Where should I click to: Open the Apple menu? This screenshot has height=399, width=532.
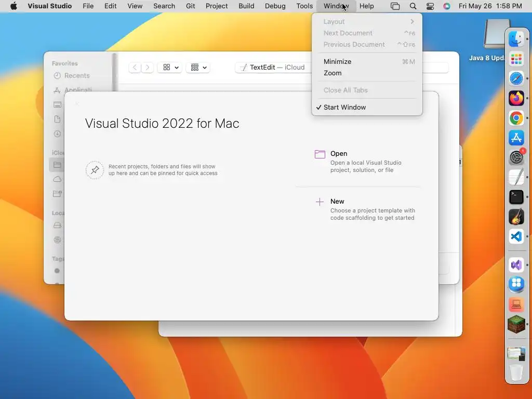[x=14, y=6]
